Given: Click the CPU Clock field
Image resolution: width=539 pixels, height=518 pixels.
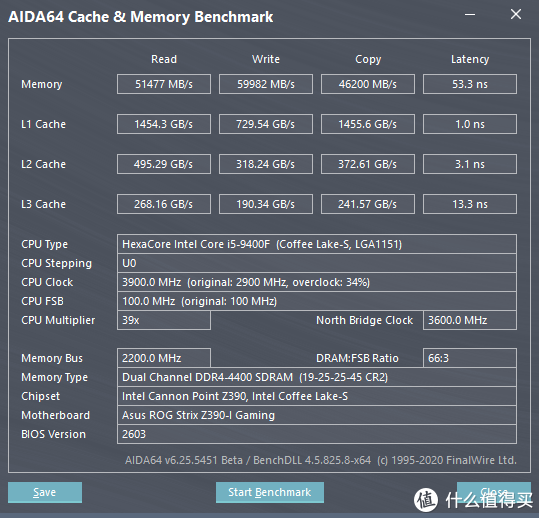Looking at the screenshot, I should 317,282.
